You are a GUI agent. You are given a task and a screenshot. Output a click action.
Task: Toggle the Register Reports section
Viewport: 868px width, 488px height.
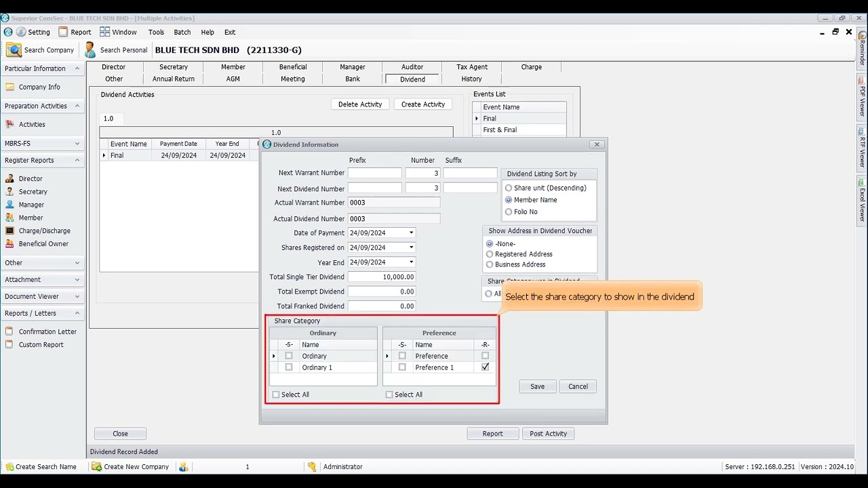[x=77, y=160]
